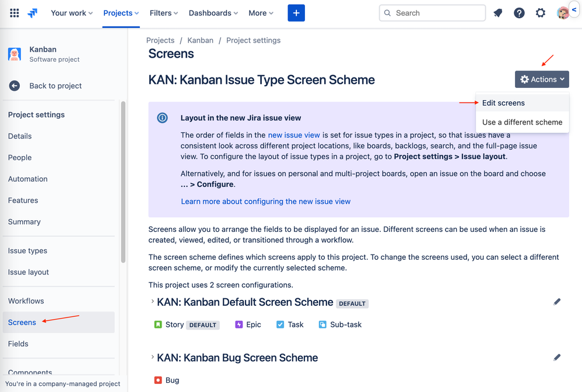Screen dimensions: 582x392
Task: Open the user profile avatar
Action: [563, 13]
